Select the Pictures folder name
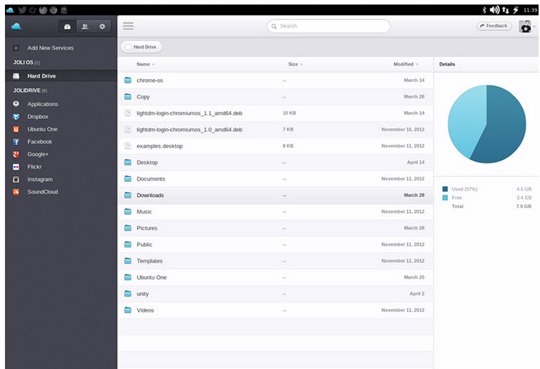 click(x=147, y=228)
